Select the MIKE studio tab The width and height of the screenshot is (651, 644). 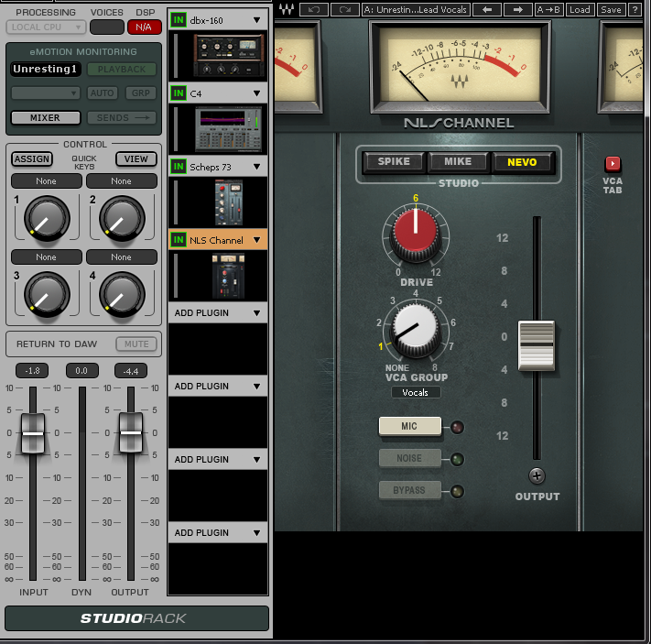click(x=458, y=161)
